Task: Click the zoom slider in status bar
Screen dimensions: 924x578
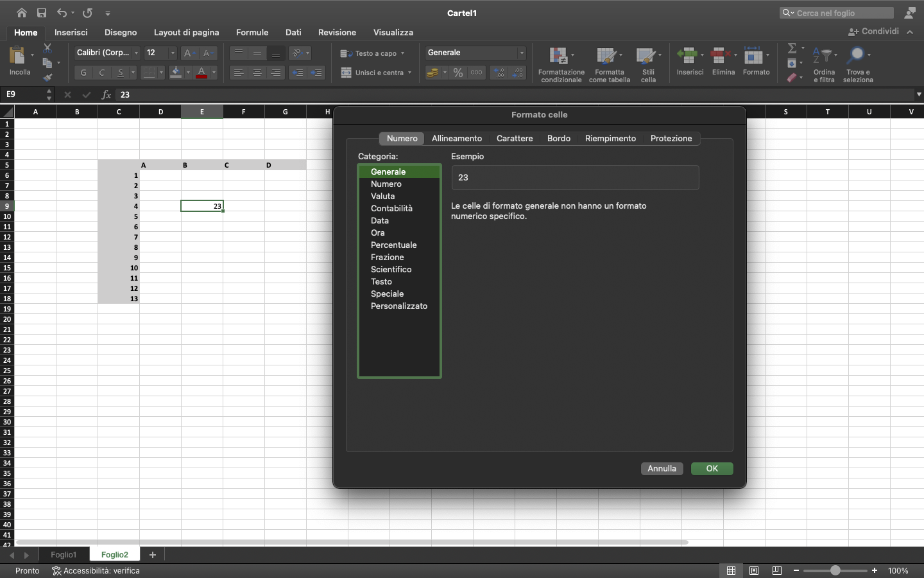Action: pos(835,570)
